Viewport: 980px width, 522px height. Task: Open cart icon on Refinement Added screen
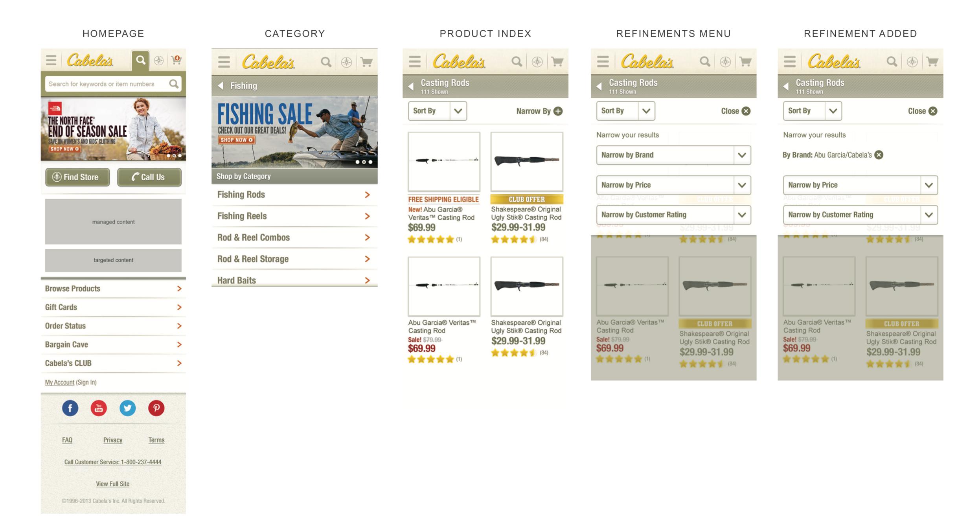coord(932,61)
